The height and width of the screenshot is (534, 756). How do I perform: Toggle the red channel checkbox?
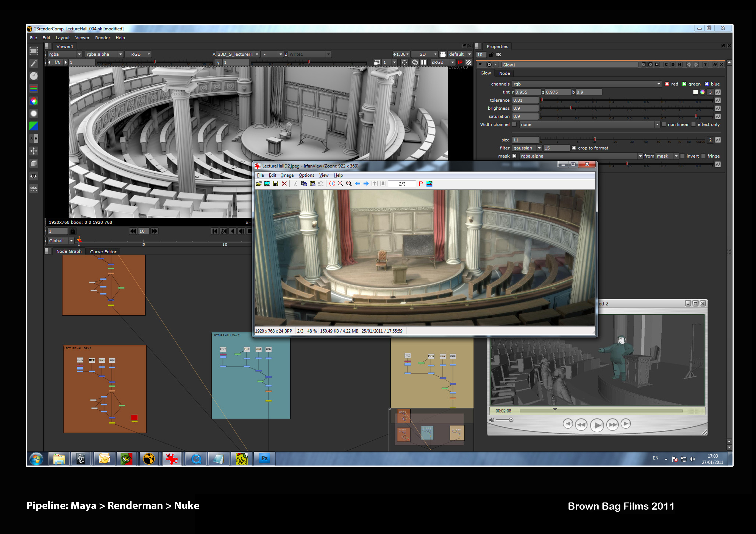667,84
